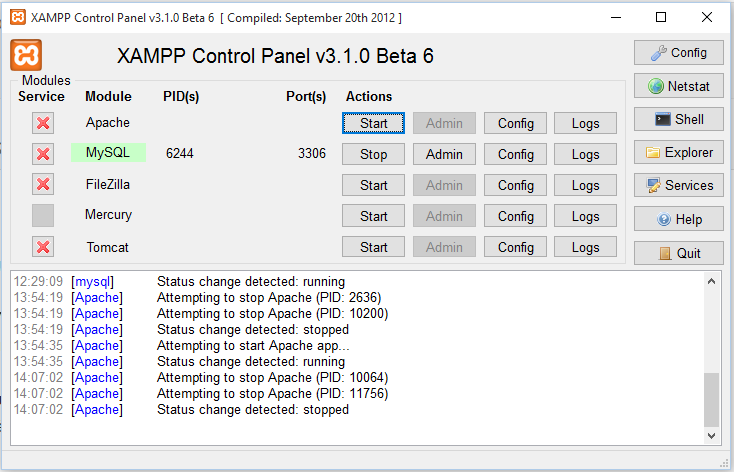This screenshot has height=472, width=734.
Task: Toggle the Tomcat service red X box
Action: [43, 247]
